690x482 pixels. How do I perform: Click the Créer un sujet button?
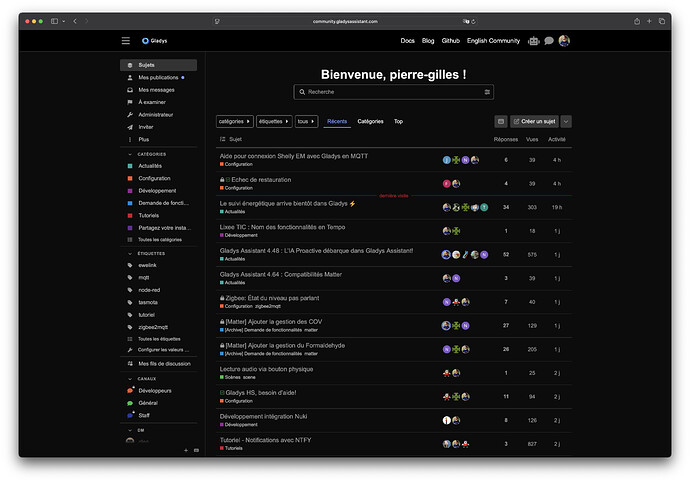[535, 121]
